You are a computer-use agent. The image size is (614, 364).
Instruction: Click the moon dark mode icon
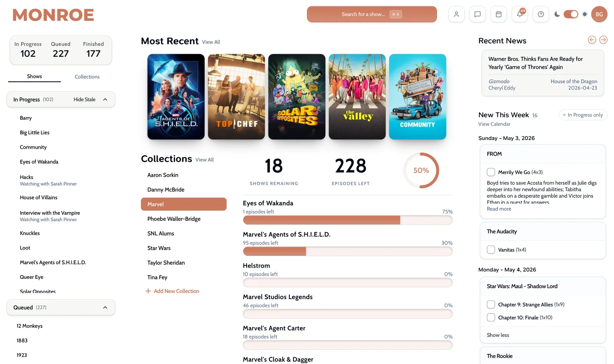point(557,14)
